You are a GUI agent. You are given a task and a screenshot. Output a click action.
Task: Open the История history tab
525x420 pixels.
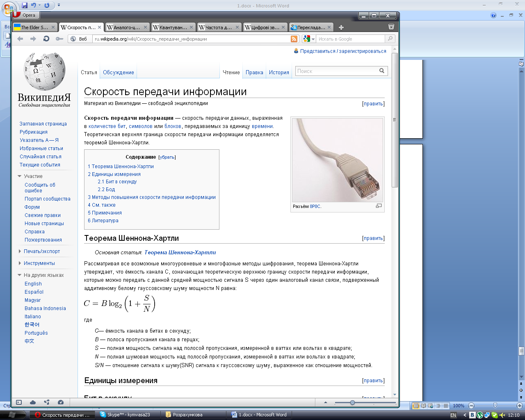click(x=279, y=72)
